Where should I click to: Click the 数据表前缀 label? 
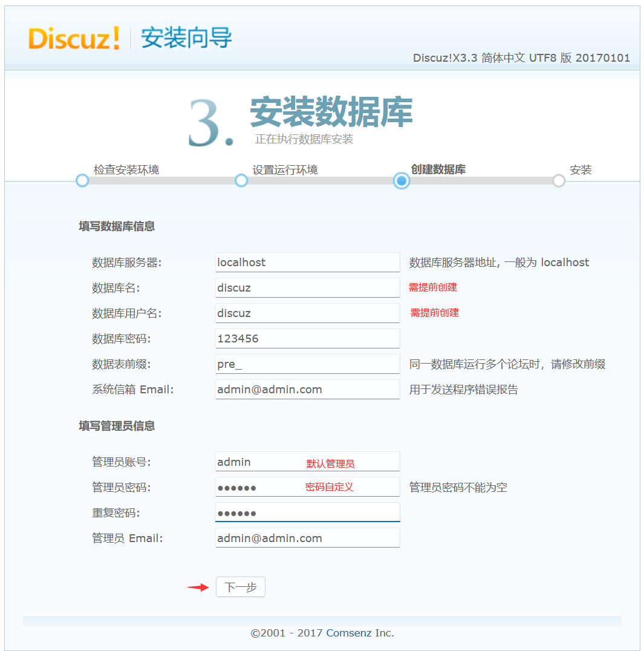coord(121,364)
